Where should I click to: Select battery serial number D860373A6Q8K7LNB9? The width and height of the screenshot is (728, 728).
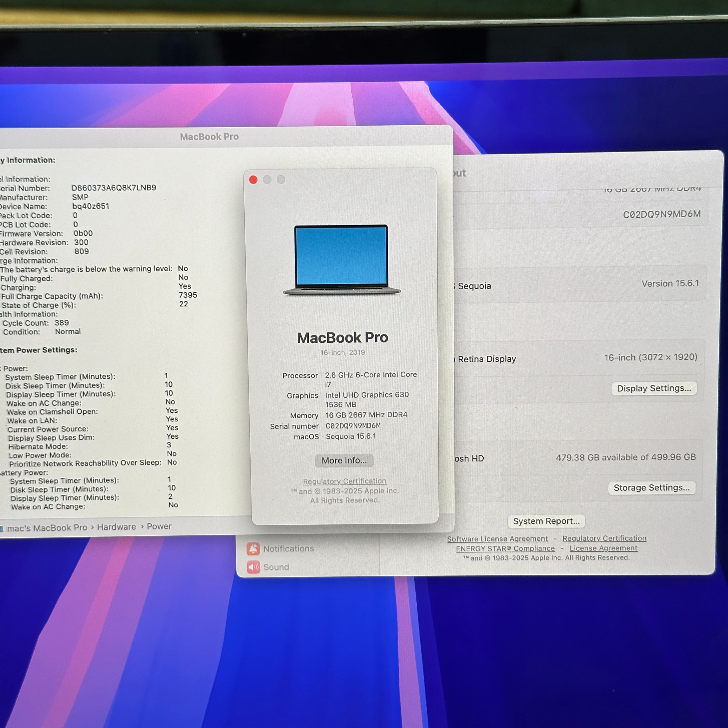click(114, 188)
